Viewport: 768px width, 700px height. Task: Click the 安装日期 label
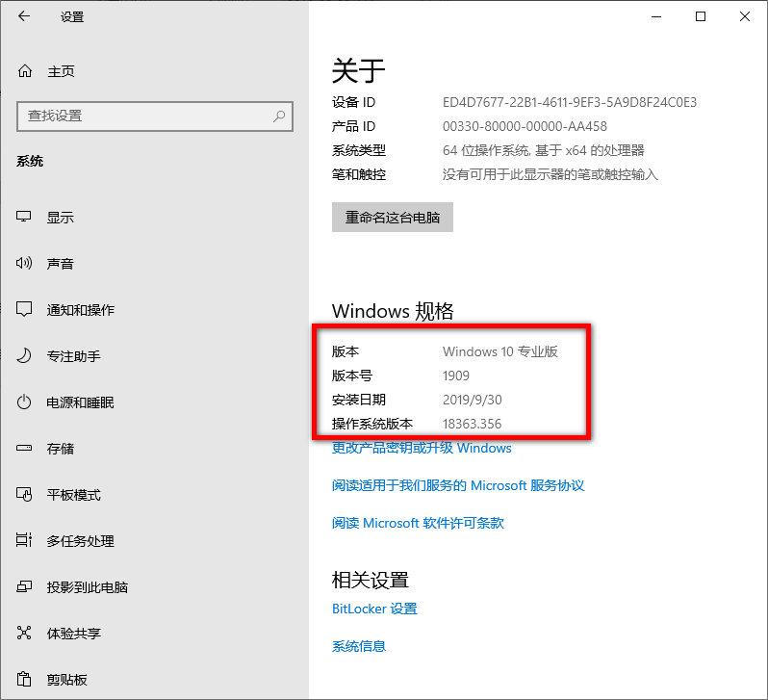click(x=359, y=400)
